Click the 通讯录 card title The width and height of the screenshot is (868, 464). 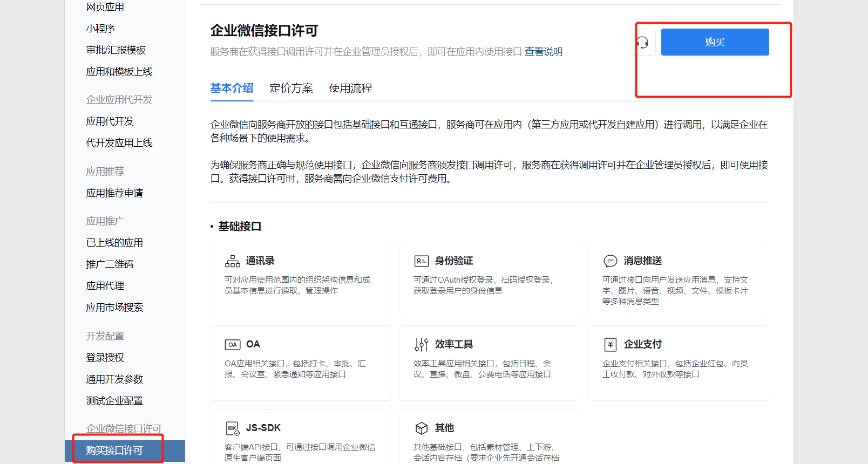(x=260, y=261)
